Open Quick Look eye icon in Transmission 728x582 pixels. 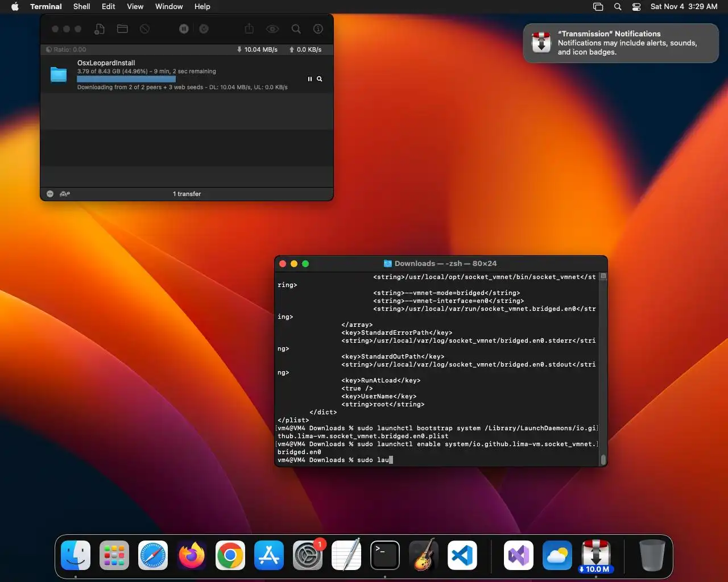tap(272, 29)
